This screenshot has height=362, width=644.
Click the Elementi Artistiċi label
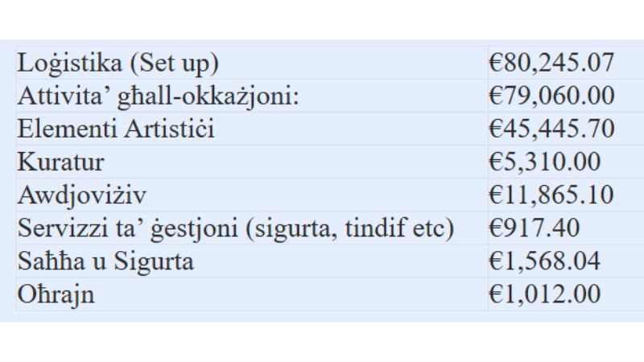[116, 129]
